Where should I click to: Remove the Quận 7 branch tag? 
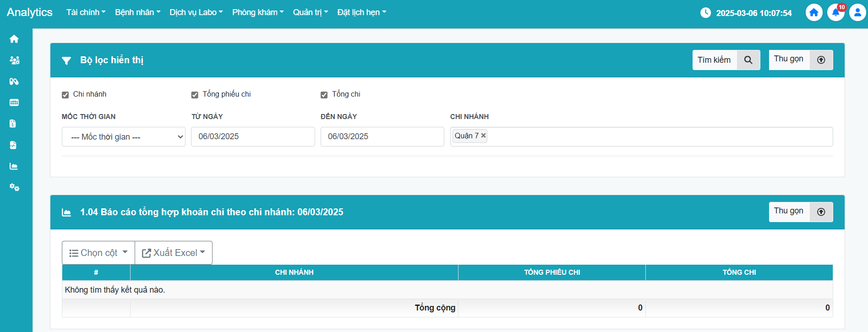click(483, 136)
